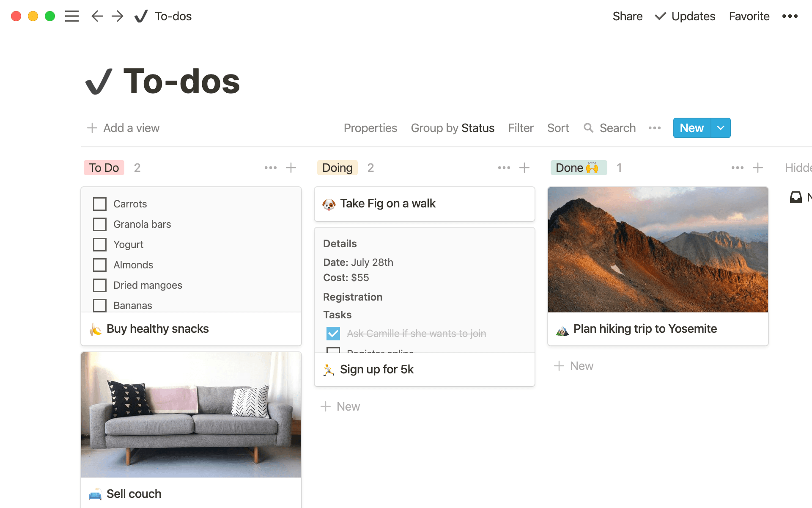Uncheck 'Ask Camille if she wants to join'
812x508 pixels.
pyautogui.click(x=333, y=334)
